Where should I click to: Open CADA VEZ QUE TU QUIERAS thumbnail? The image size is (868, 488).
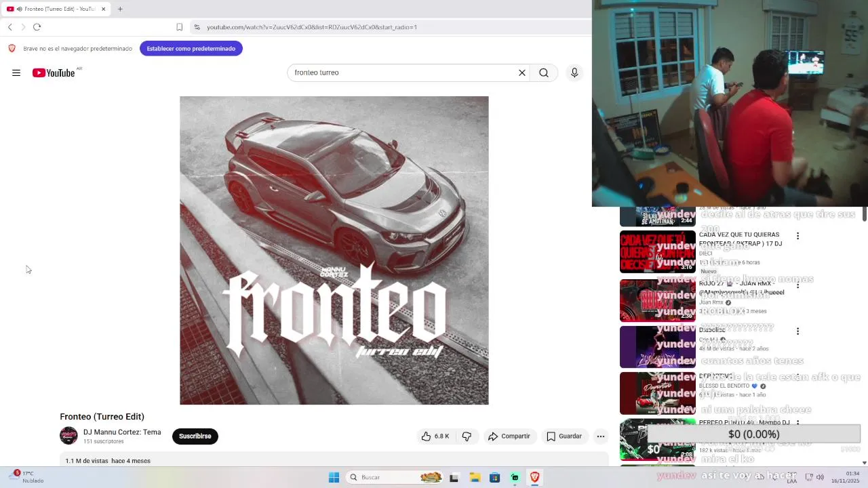(658, 251)
